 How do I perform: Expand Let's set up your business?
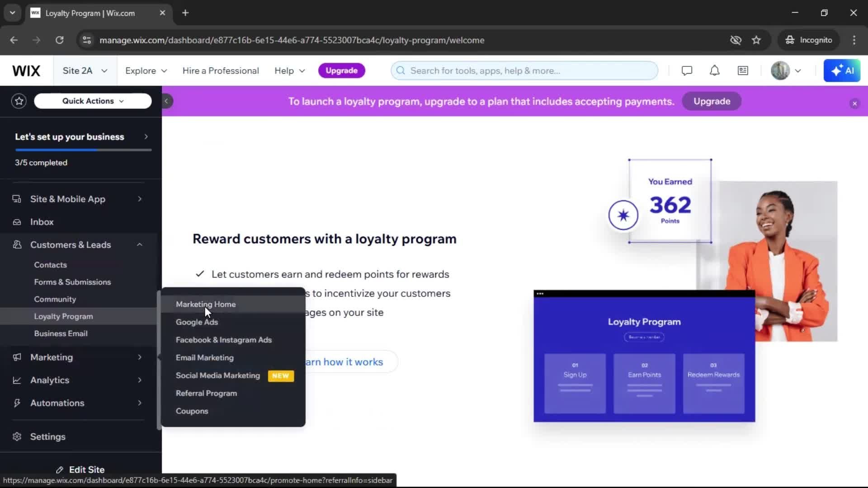81,137
